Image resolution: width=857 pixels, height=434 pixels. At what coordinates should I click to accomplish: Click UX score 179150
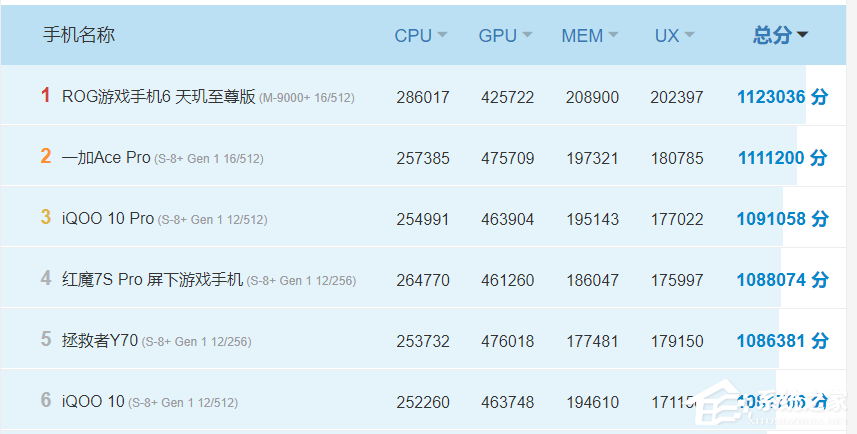pyautogui.click(x=677, y=342)
